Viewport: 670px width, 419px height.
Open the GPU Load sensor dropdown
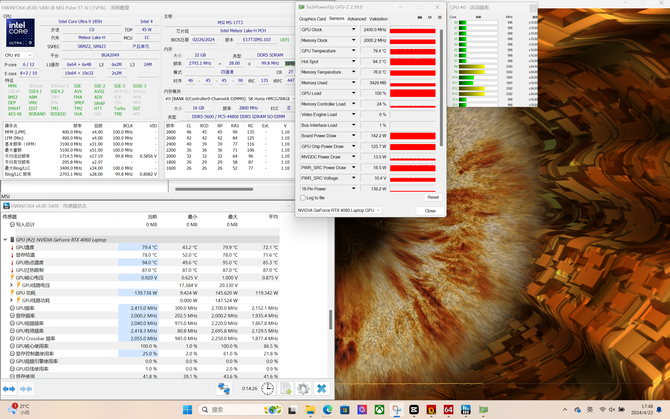point(353,93)
